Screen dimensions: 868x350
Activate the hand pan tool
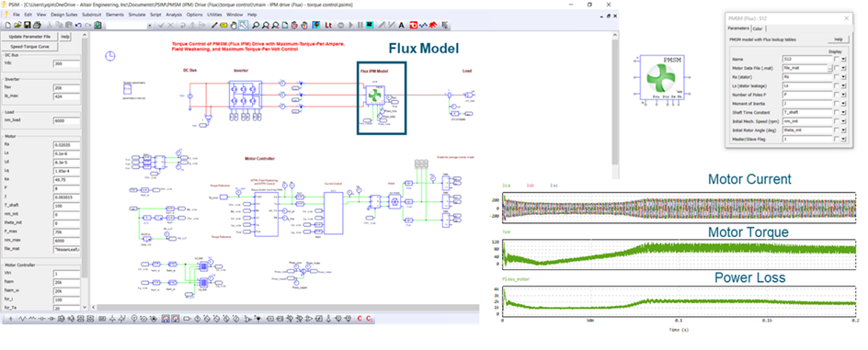point(233,25)
